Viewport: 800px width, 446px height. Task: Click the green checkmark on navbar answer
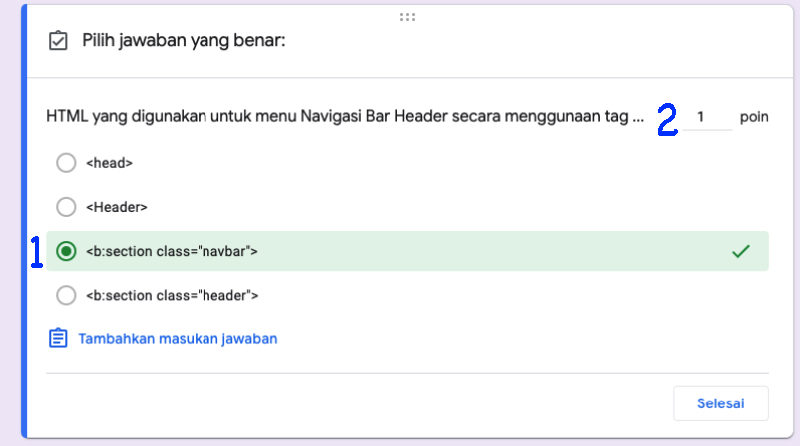tap(741, 251)
